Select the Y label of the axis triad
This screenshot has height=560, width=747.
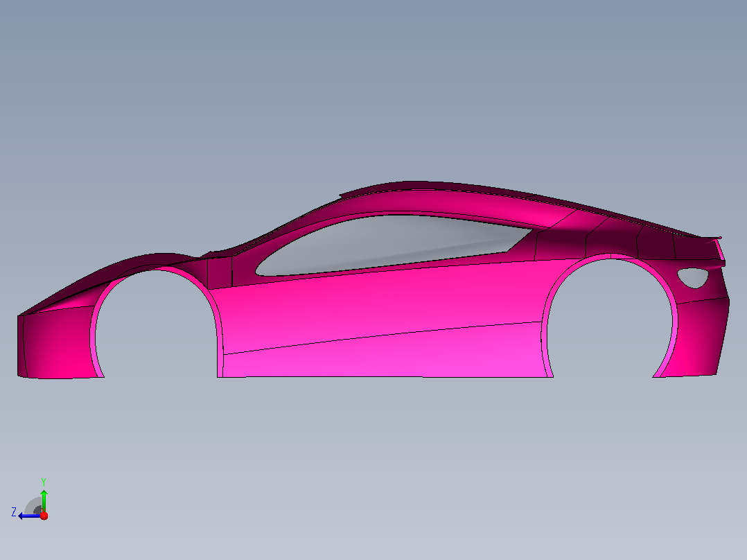(44, 482)
